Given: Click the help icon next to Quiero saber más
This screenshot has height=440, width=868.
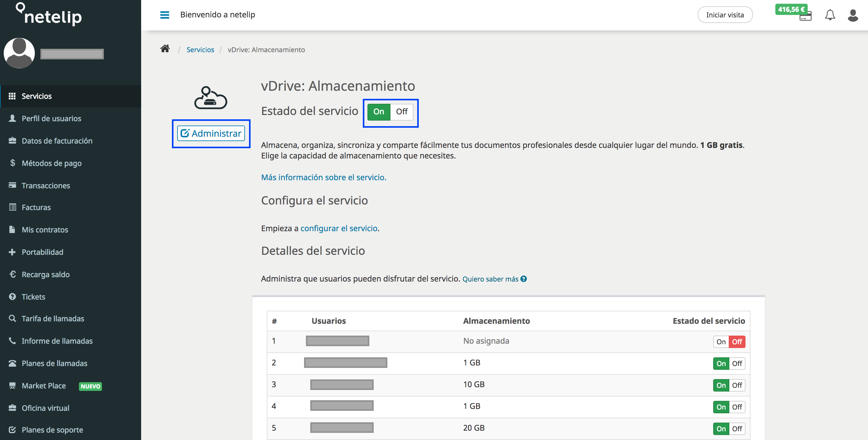Looking at the screenshot, I should [523, 279].
